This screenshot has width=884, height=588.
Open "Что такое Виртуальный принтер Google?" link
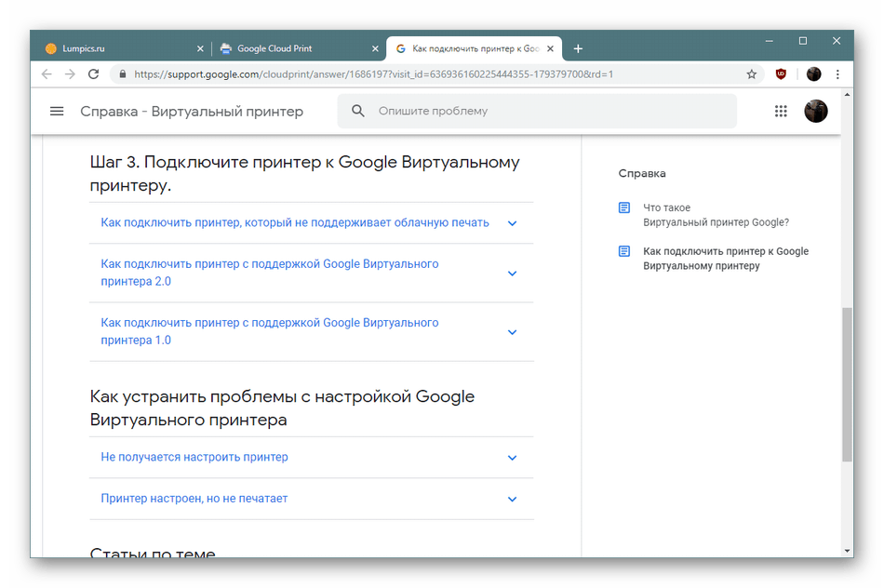[716, 215]
